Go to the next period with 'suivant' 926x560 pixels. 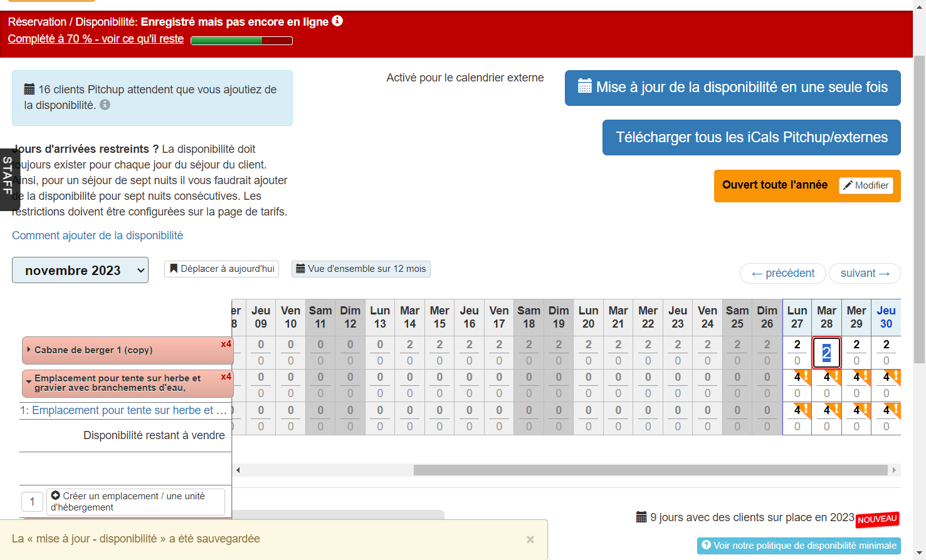tap(865, 273)
